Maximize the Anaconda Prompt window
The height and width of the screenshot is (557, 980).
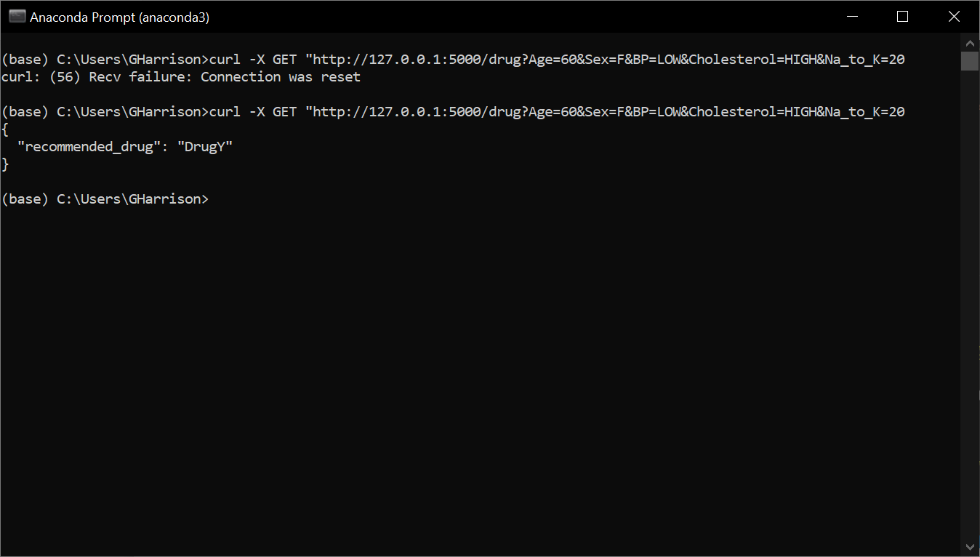pos(902,17)
